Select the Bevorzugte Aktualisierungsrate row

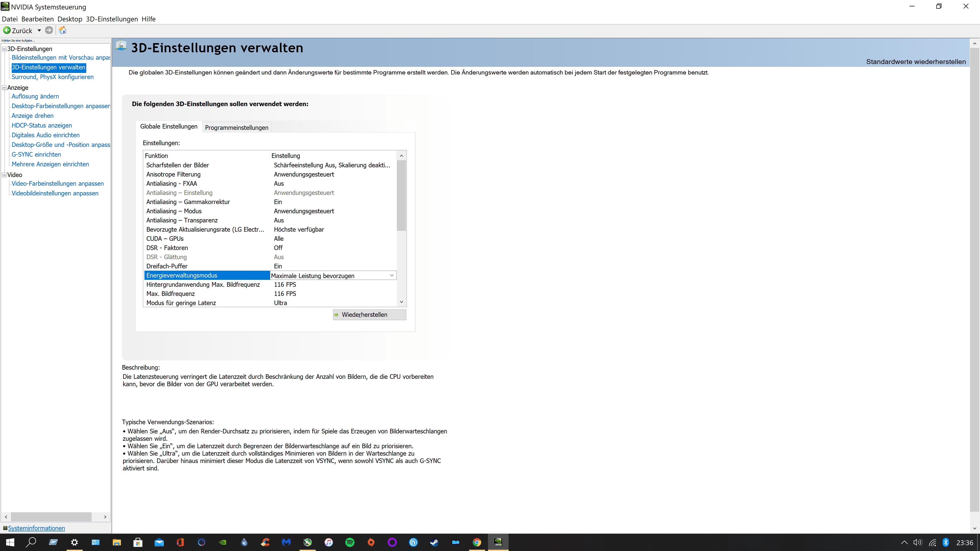tap(270, 229)
